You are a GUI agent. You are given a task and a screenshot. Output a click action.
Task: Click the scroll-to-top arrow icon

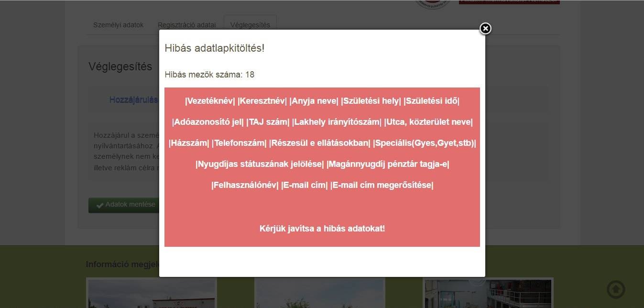pyautogui.click(x=616, y=289)
